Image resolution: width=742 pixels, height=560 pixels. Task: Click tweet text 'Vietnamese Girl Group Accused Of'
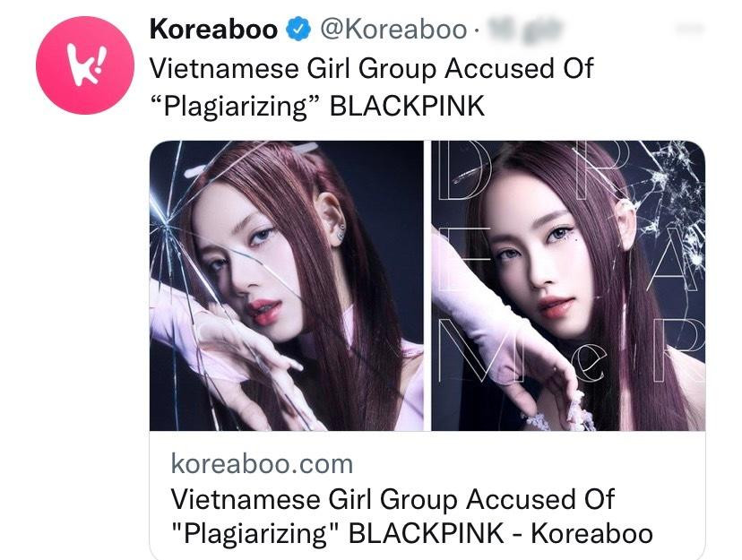[372, 69]
